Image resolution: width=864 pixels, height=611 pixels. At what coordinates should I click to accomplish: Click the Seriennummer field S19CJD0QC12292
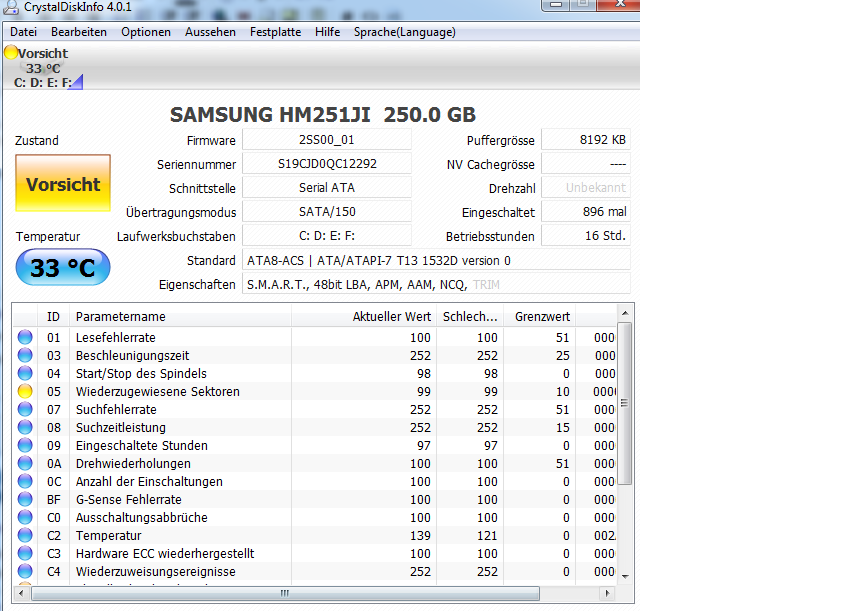(x=327, y=164)
